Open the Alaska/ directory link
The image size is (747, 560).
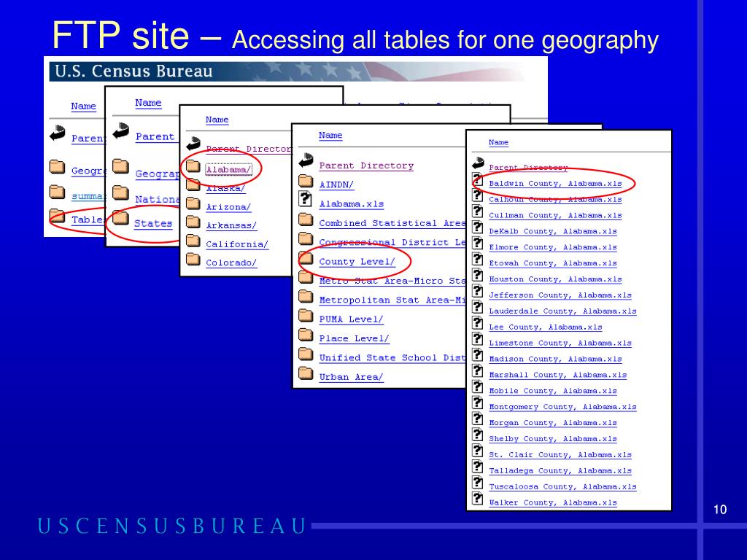point(225,189)
